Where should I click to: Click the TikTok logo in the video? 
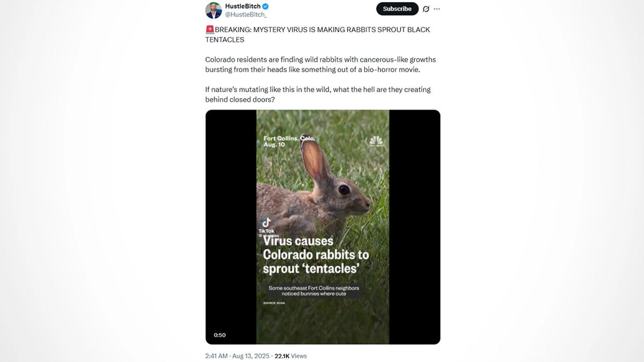[266, 223]
